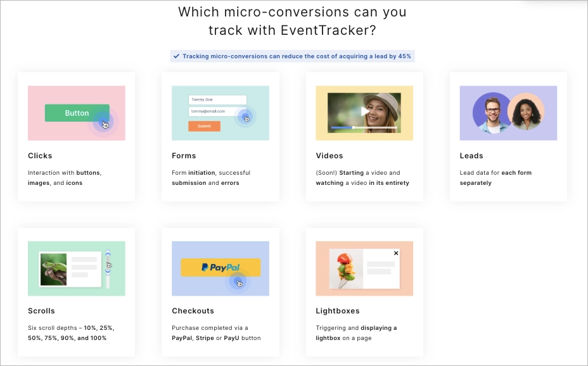Select the Lightboxes card heading
The width and height of the screenshot is (588, 366).
(x=337, y=311)
